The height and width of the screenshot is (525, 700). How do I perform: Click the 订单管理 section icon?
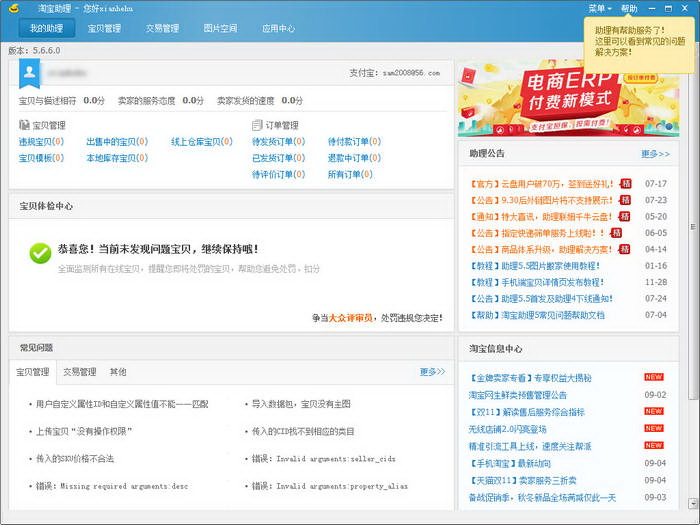[257, 126]
